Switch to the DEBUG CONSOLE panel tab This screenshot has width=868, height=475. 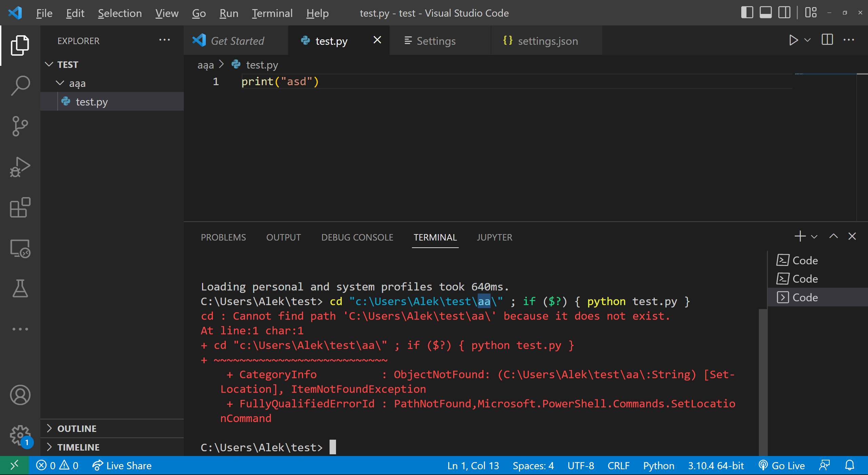[357, 237]
